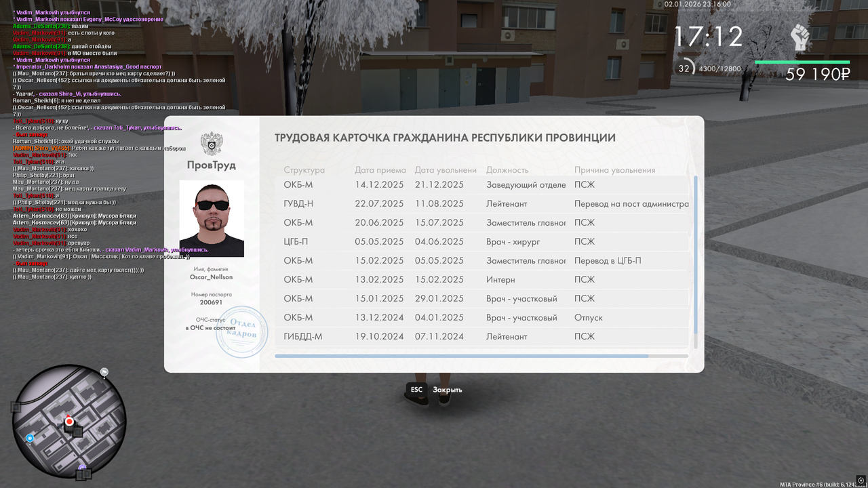868x488 pixels.
Task: Click the Заведующий отделением position
Action: tap(526, 184)
